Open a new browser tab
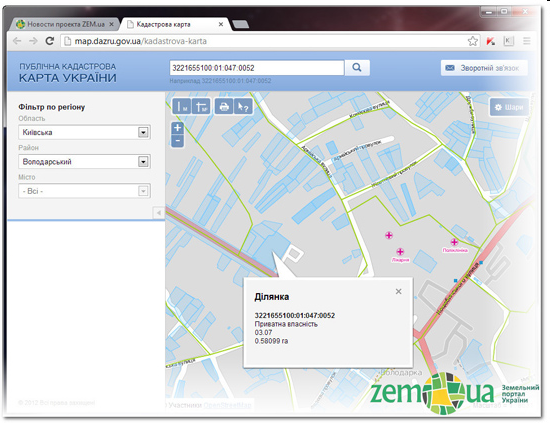Screen dimensions: 550x423 coord(241,24)
